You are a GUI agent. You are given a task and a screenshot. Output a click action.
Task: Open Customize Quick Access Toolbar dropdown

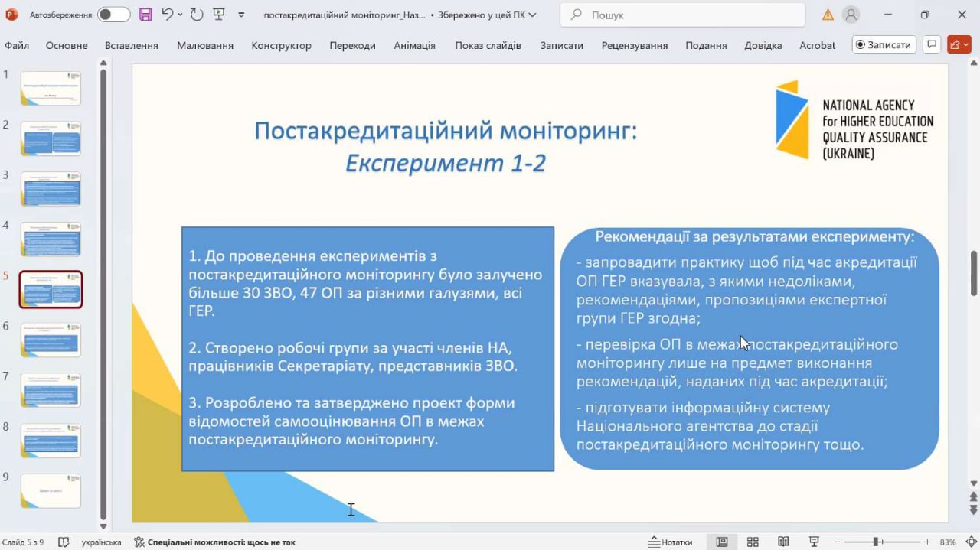click(x=242, y=15)
